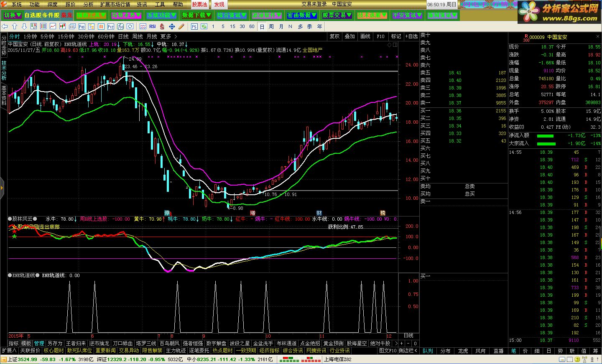
Task: Select the blue four-way move arrows icon
Action: [x=172, y=26]
